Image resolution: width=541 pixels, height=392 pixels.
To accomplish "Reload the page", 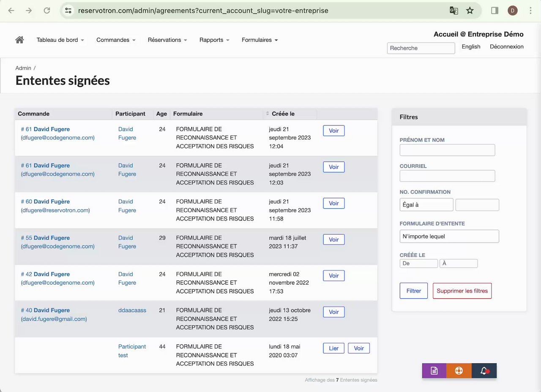I will [47, 11].
